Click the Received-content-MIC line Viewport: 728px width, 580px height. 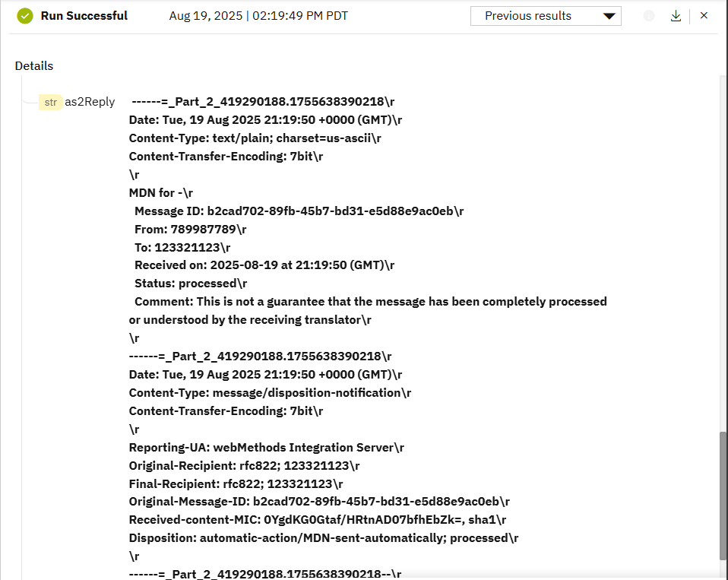coord(318,520)
